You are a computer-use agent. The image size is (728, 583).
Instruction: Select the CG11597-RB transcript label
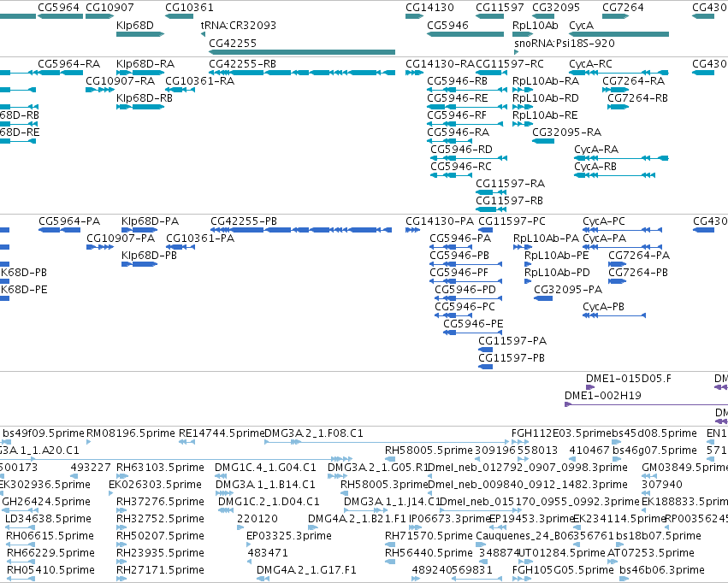pos(509,201)
